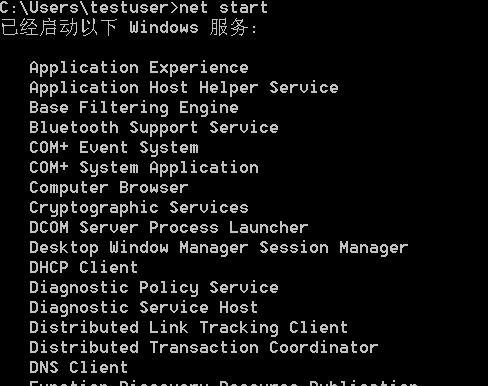The height and width of the screenshot is (386, 488).
Task: Select the Diagnostic Service Host entry
Action: [x=144, y=308]
